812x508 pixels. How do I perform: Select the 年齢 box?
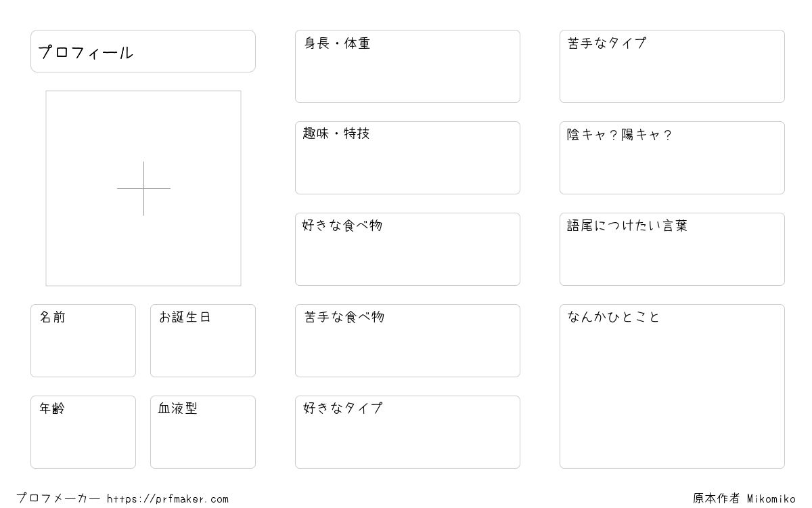[x=83, y=432]
